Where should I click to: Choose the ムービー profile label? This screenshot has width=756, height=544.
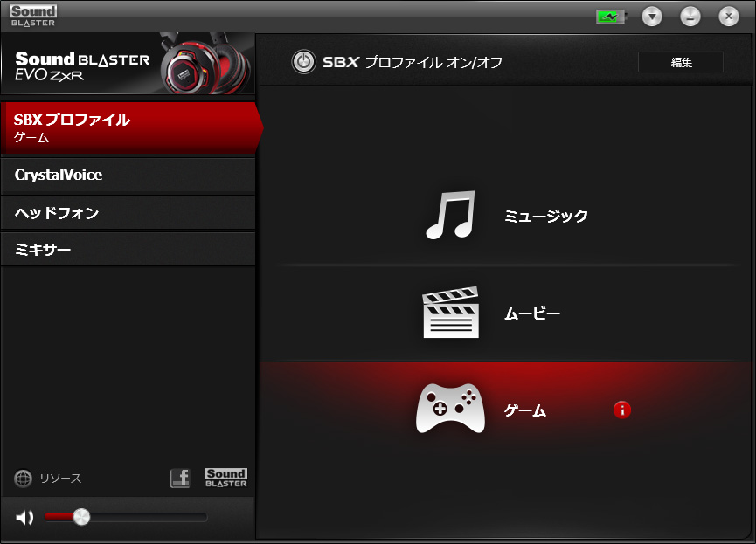[x=532, y=313]
